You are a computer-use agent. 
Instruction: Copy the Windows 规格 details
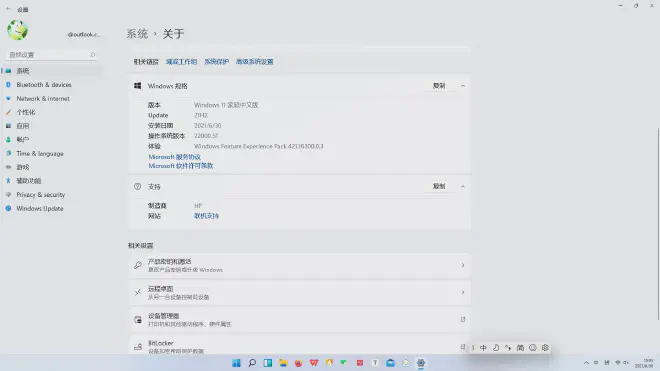[x=439, y=85]
